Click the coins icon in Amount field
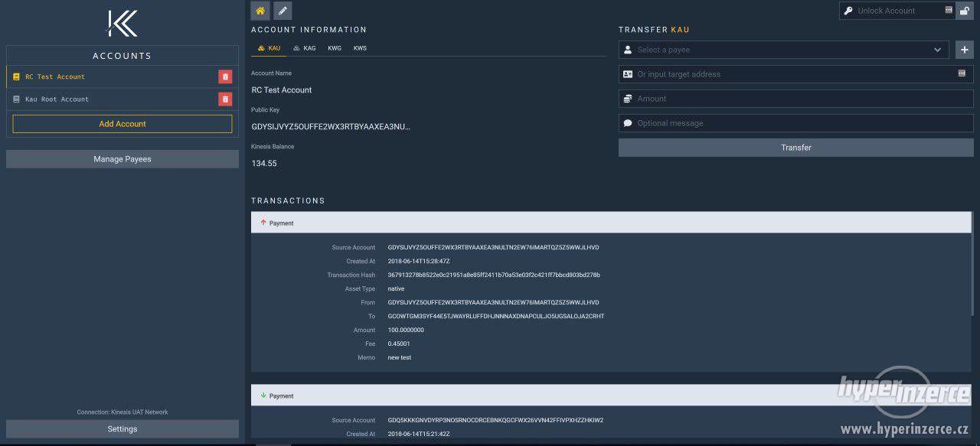The height and width of the screenshot is (446, 980). click(628, 99)
